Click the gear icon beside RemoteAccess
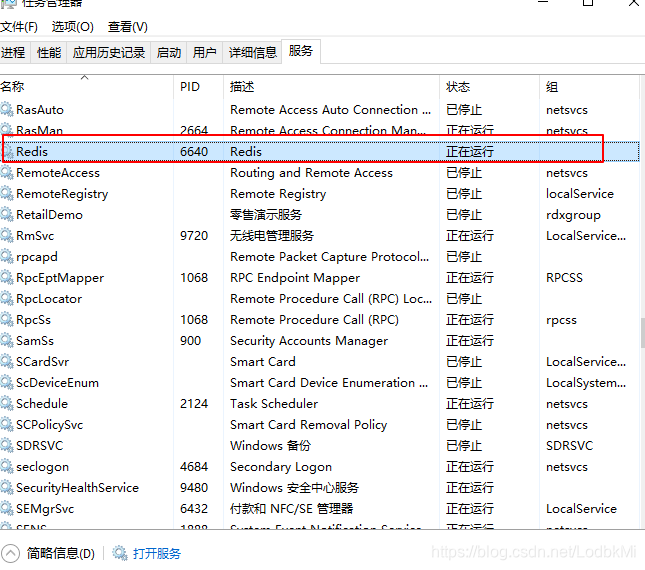645x570 pixels. coord(7,173)
